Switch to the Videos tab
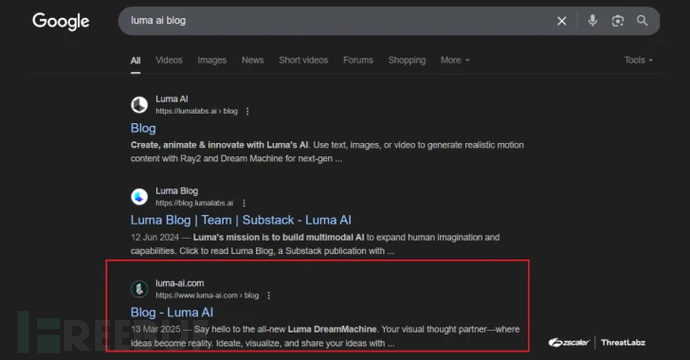Image resolution: width=690 pixels, height=360 pixels. 169,60
